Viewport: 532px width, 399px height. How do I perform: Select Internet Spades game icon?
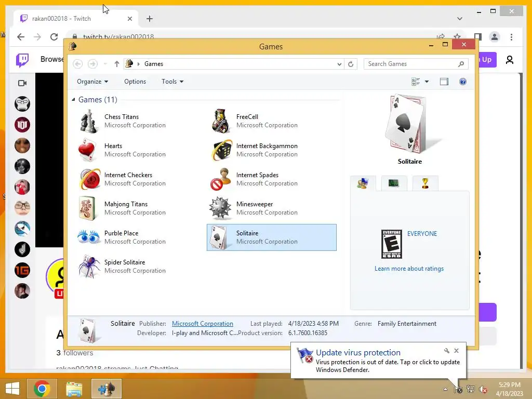point(220,179)
